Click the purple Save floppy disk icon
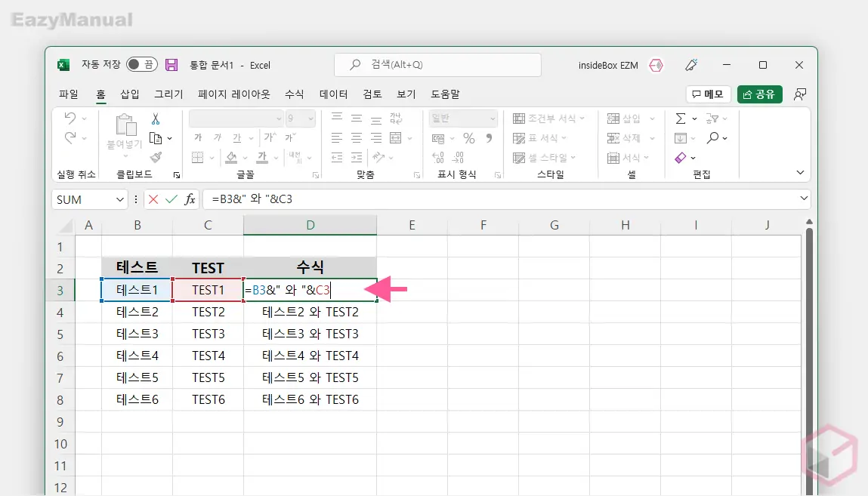The width and height of the screenshot is (868, 496). coord(171,65)
